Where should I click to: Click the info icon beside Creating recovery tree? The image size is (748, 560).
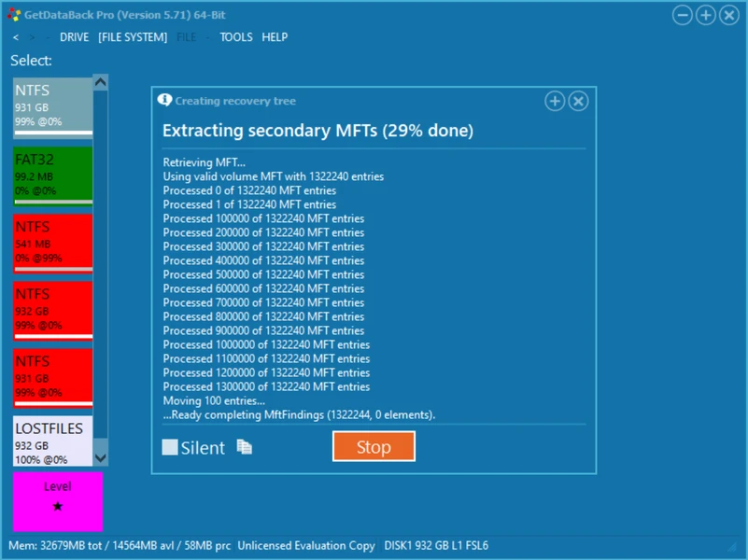165,100
